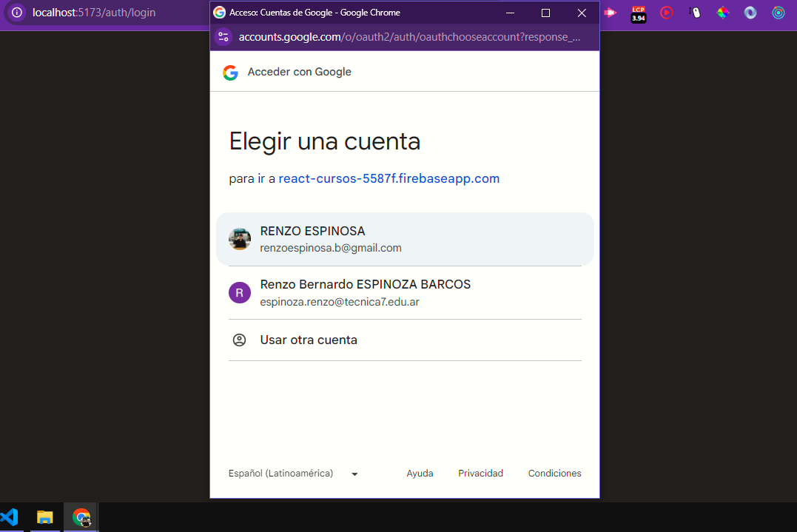Open site settings icon in popup address bar
This screenshot has height=532, width=797.
pos(223,36)
